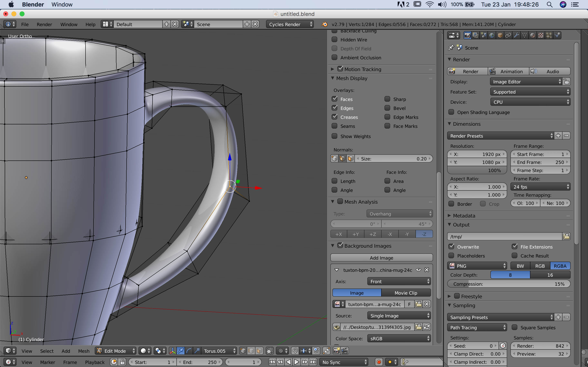The width and height of the screenshot is (588, 367).
Task: Select the World properties globe icon
Action: 492,35
